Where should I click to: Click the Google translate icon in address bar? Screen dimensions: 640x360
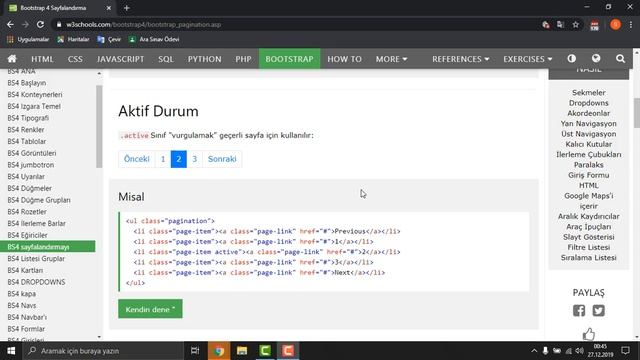[560, 24]
